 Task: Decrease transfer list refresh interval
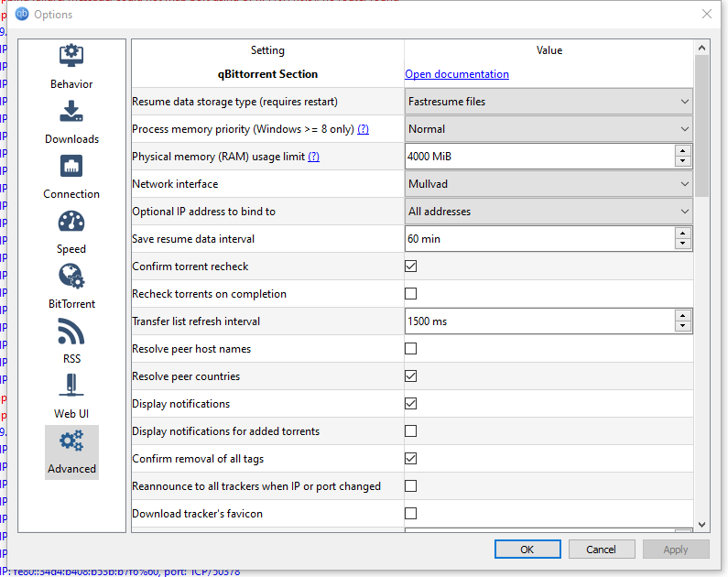(682, 326)
